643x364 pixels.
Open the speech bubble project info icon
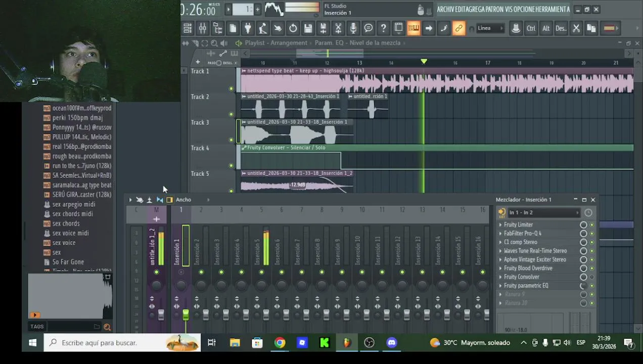[x=369, y=28]
